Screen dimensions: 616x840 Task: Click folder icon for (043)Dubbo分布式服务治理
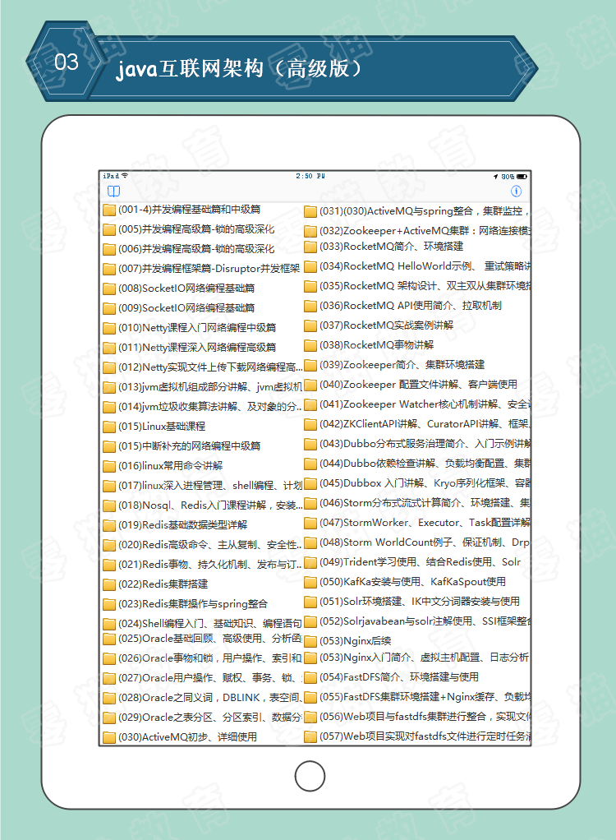pyautogui.click(x=310, y=444)
